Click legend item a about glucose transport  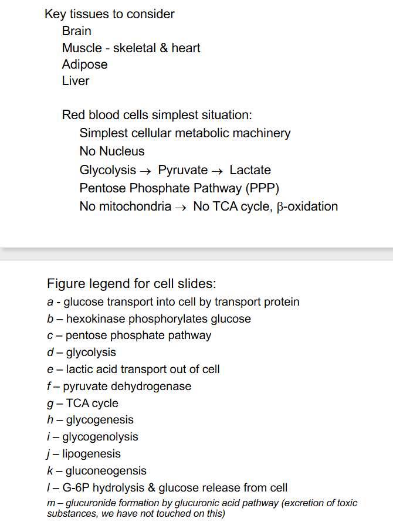pos(173,302)
